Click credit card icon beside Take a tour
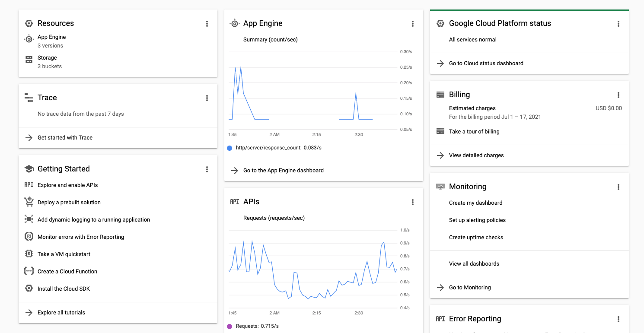This screenshot has width=644, height=333. pyautogui.click(x=440, y=131)
